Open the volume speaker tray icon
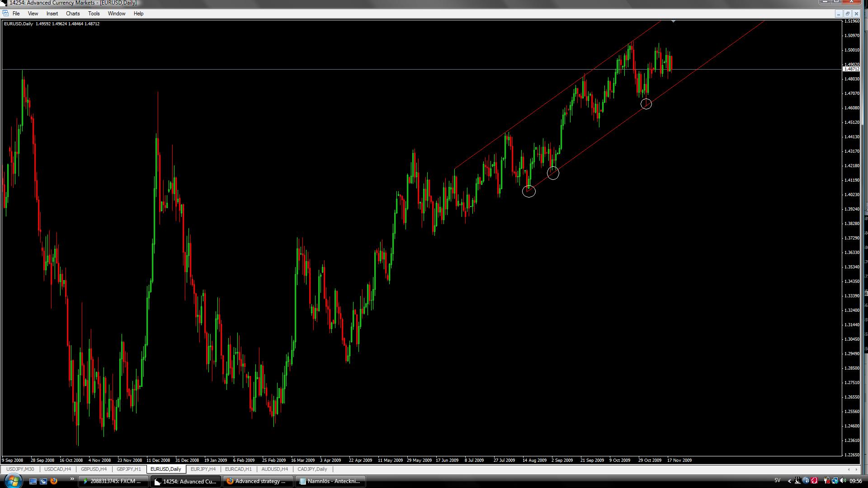 [844, 481]
